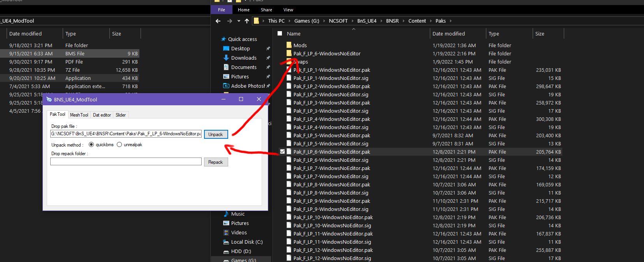Open Local Disk (C:) drive icon
Image resolution: width=644 pixels, height=262 pixels.
pos(226,242)
